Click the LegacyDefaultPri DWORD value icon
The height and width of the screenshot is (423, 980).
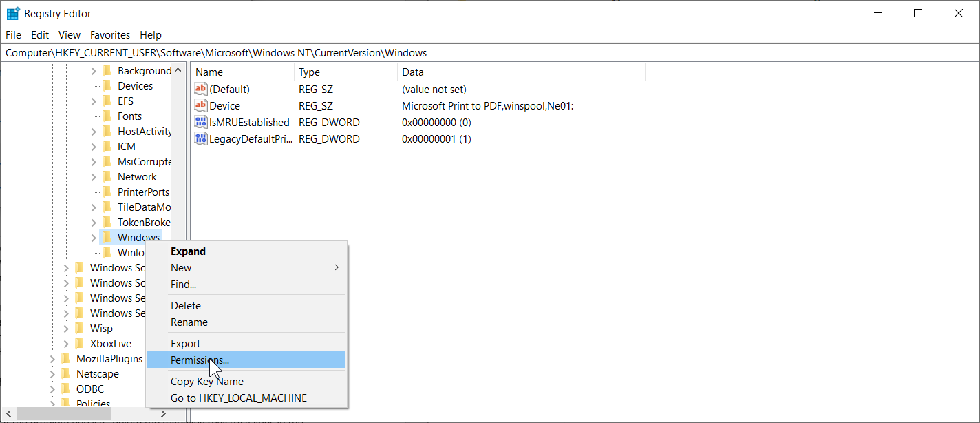tap(201, 138)
